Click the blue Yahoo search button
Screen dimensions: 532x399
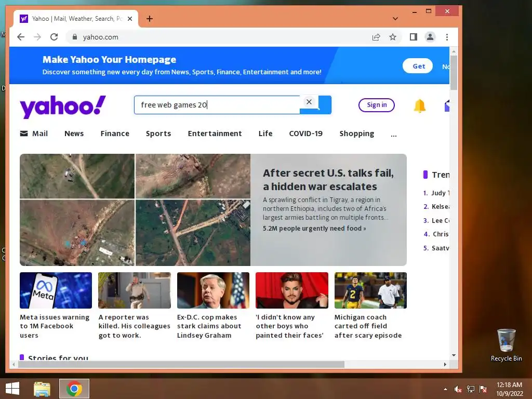[324, 105]
